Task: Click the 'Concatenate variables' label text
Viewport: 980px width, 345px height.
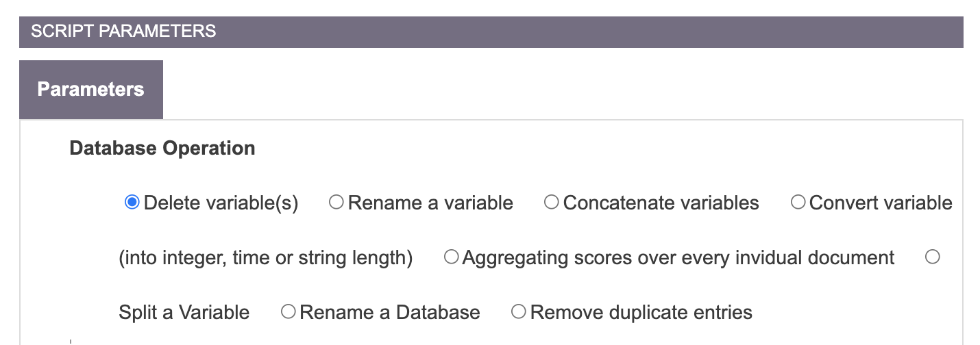Action: (661, 203)
